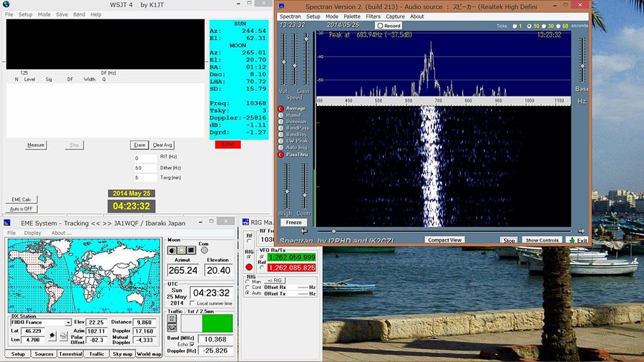Click the Dither (Hz) input field
The image size is (644, 362).
(145, 168)
